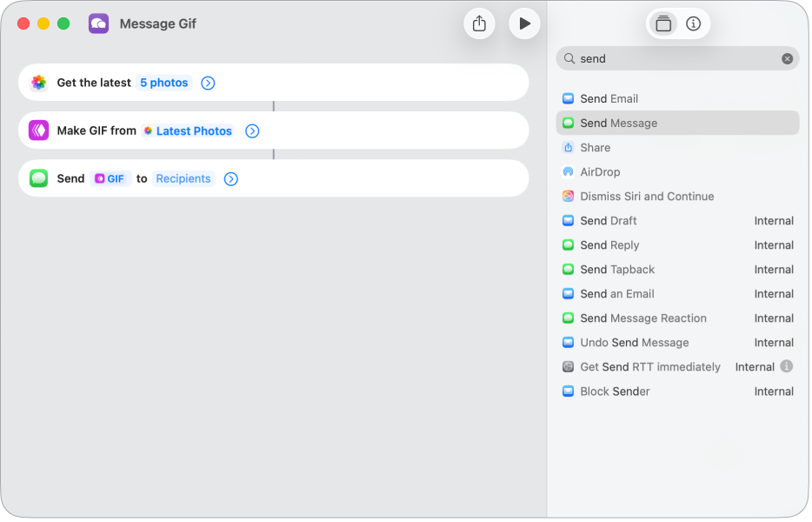Expand the Send action options chevron
The height and width of the screenshot is (522, 812).
click(x=230, y=178)
